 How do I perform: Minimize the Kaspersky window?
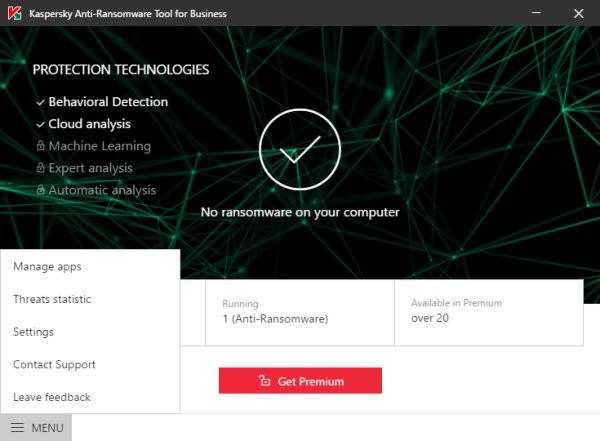[x=536, y=13]
